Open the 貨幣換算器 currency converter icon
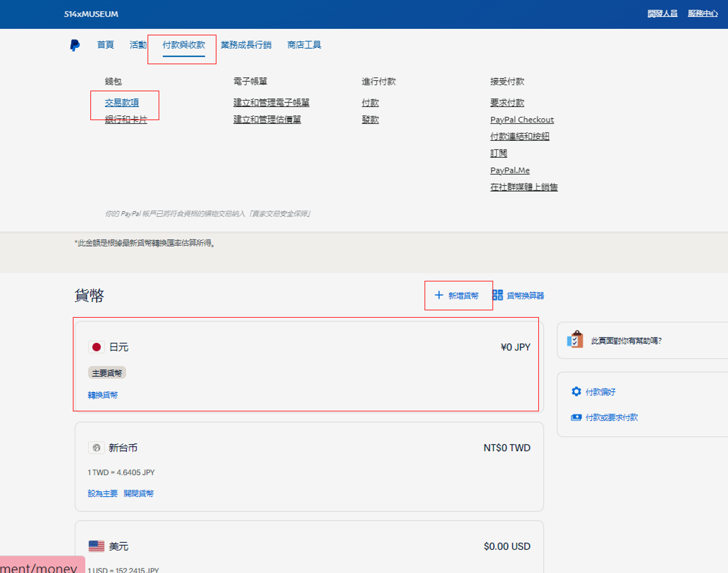 click(x=498, y=296)
